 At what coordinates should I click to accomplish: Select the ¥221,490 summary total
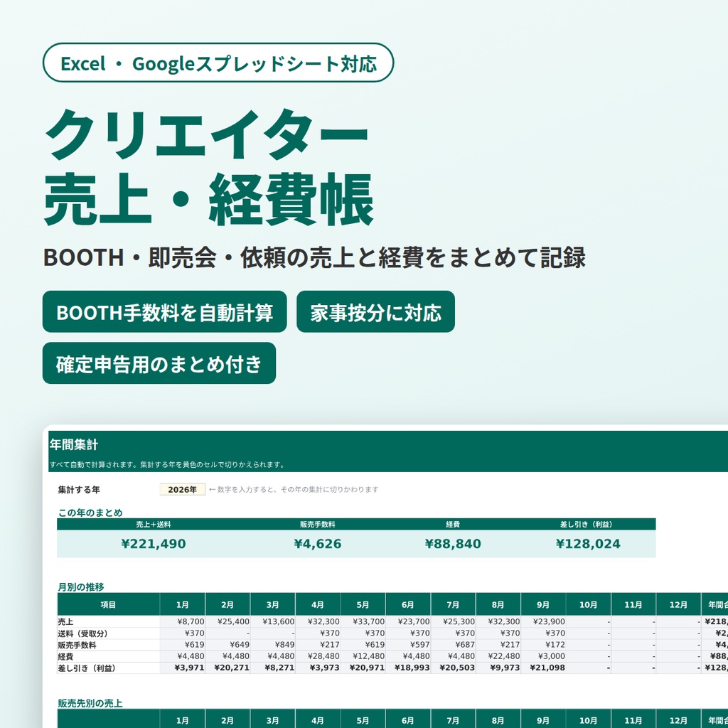tap(154, 544)
